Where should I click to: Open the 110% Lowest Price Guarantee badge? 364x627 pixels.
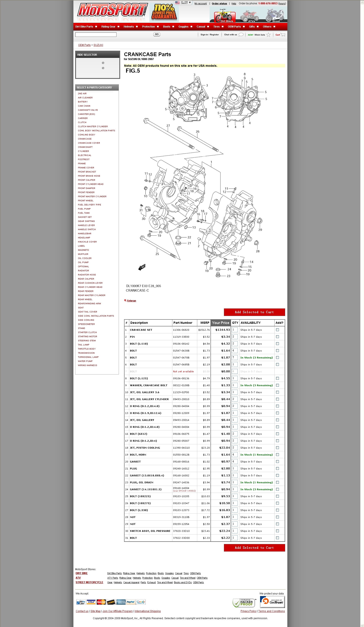(164, 12)
